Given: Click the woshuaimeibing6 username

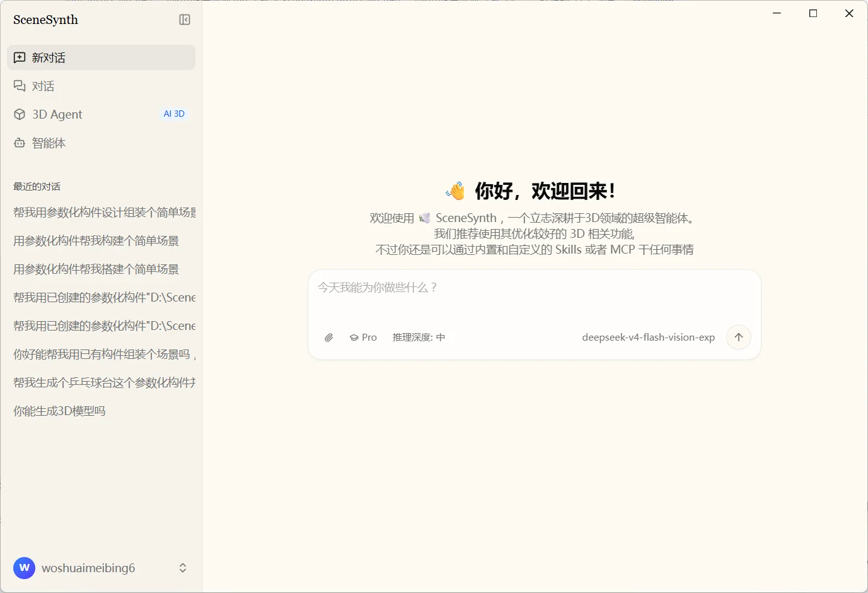Looking at the screenshot, I should pos(88,568).
